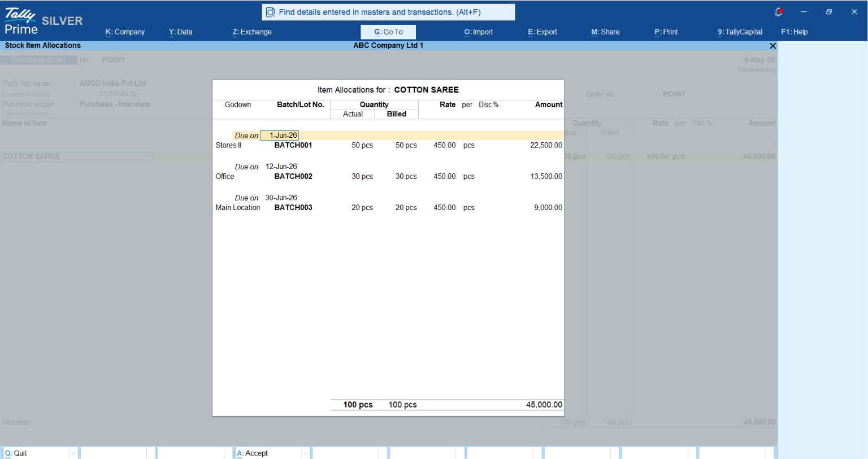
Task: Select batch BATCH001
Action: tap(293, 146)
